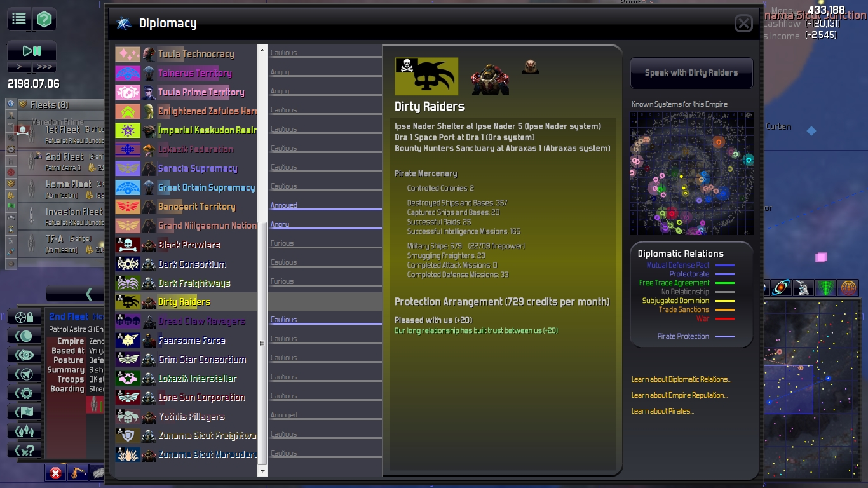The width and height of the screenshot is (868, 488).
Task: Click the Banoserit Territory relation bar
Action: pos(325,207)
